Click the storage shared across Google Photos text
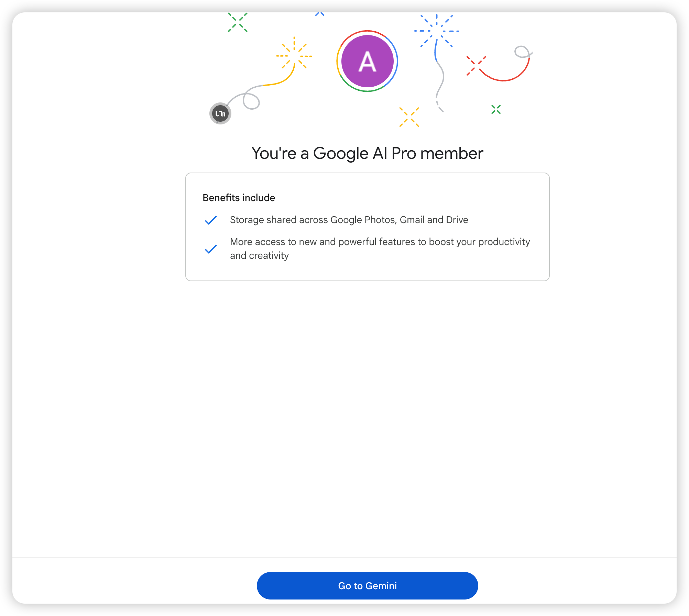The height and width of the screenshot is (616, 689). tap(349, 220)
